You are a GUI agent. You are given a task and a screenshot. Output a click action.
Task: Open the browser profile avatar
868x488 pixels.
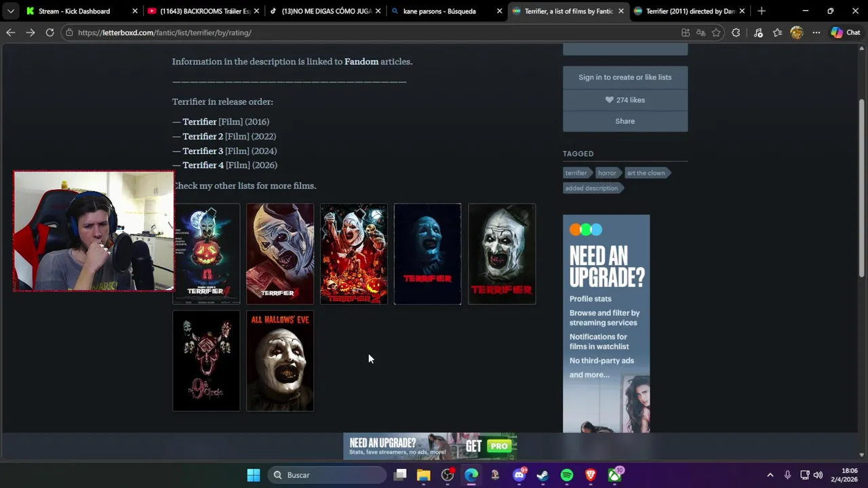coord(797,33)
